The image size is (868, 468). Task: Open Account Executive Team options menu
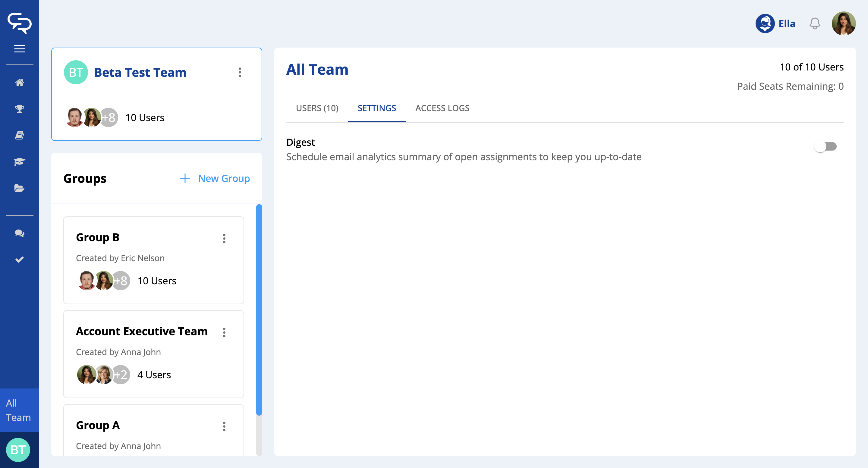224,332
